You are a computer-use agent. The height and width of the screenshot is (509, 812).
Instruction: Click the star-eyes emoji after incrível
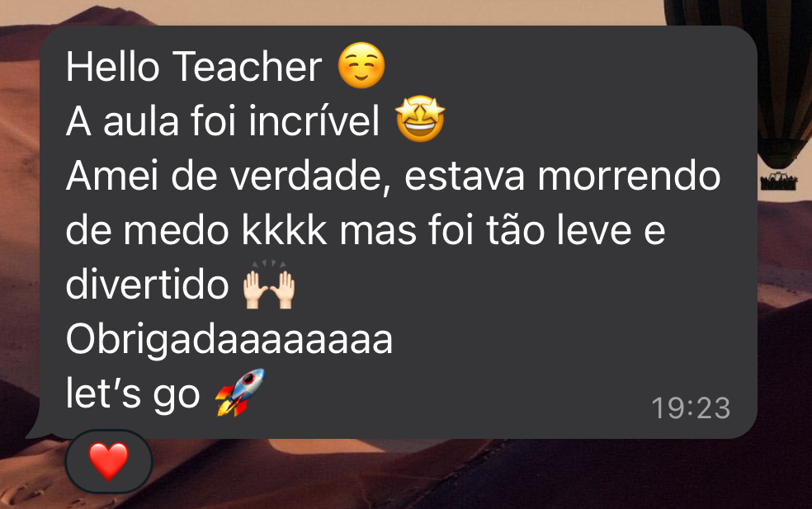click(x=420, y=119)
